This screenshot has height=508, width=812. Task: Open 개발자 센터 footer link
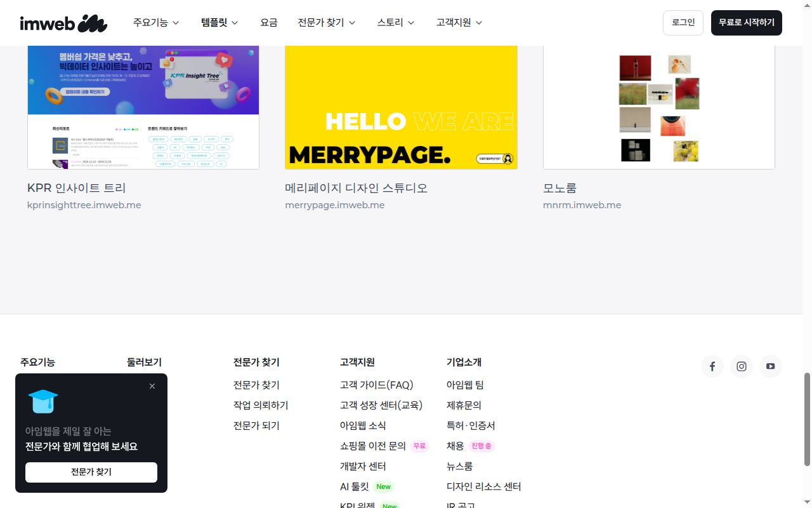363,466
